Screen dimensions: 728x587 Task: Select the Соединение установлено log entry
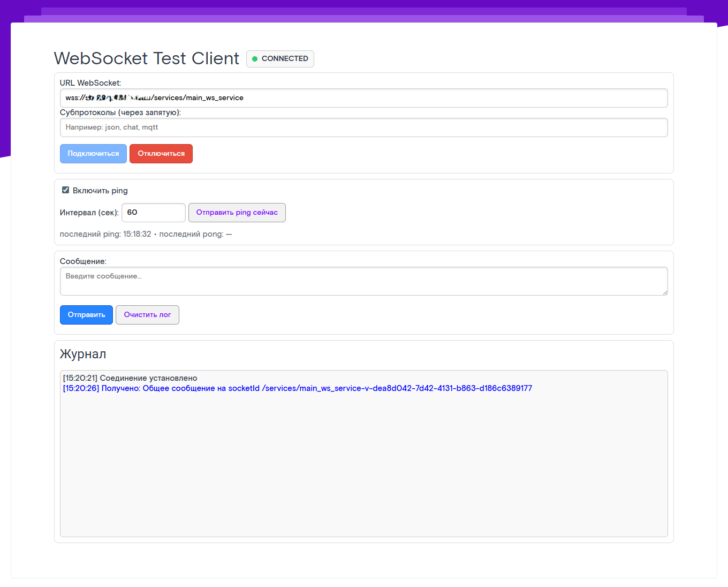click(x=130, y=378)
